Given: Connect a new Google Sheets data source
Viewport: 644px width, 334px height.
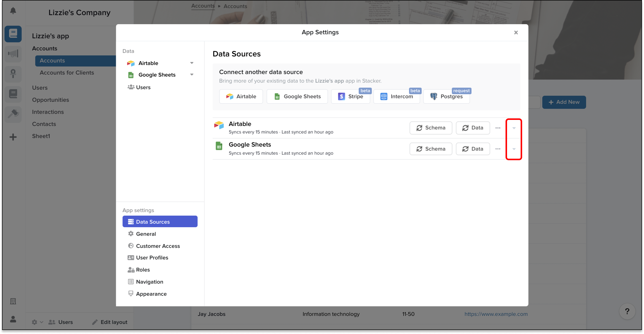Looking at the screenshot, I should point(297,96).
